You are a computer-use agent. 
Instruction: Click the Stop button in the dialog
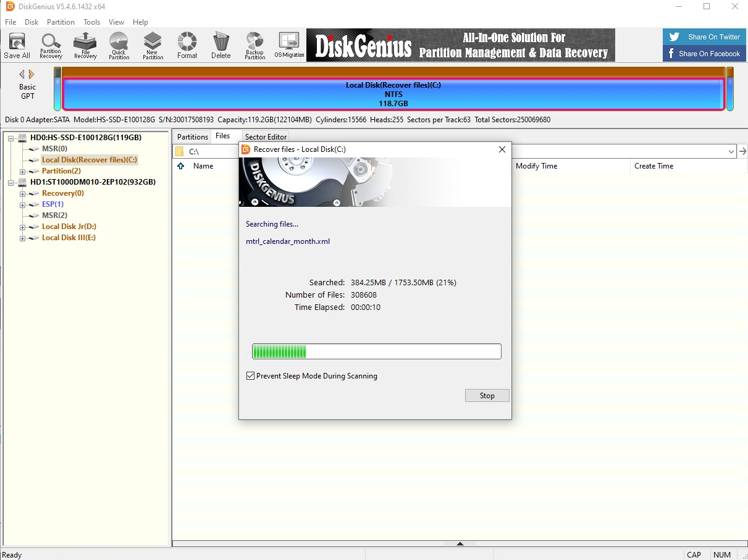(487, 396)
